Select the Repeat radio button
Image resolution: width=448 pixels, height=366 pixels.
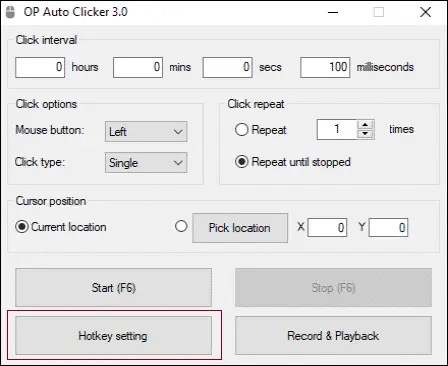tap(241, 130)
